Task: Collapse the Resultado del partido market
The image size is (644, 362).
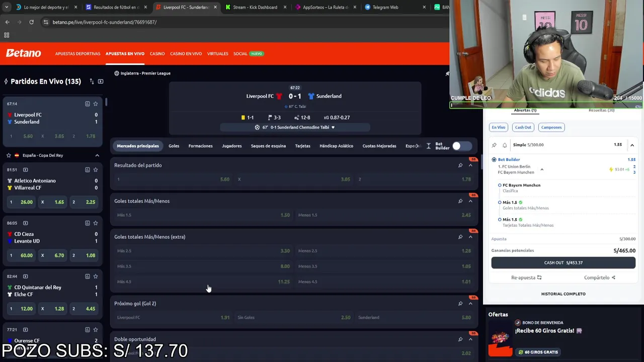Action: click(x=470, y=165)
